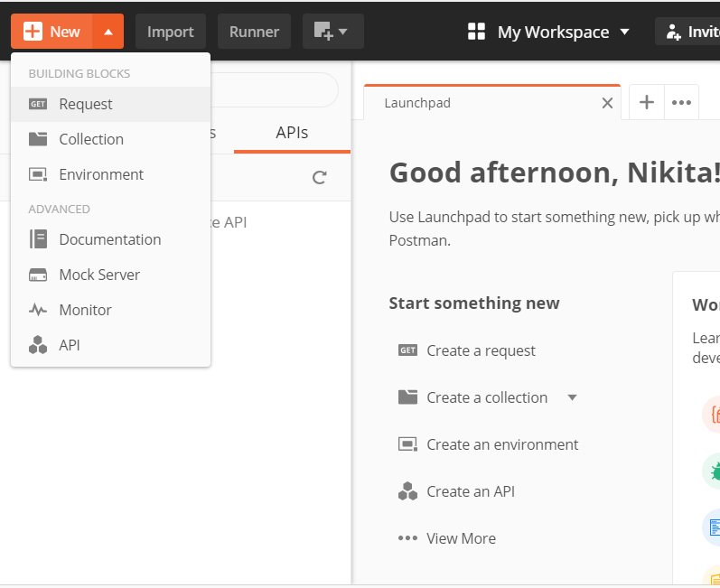This screenshot has height=588, width=720.
Task: Click hexagons icon beside Create an API
Action: click(407, 491)
